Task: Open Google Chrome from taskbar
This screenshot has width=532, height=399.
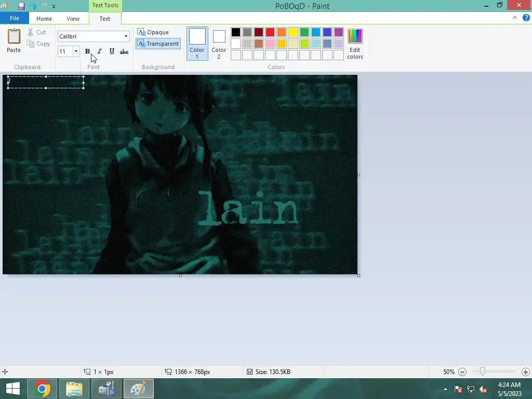Action: (x=42, y=389)
